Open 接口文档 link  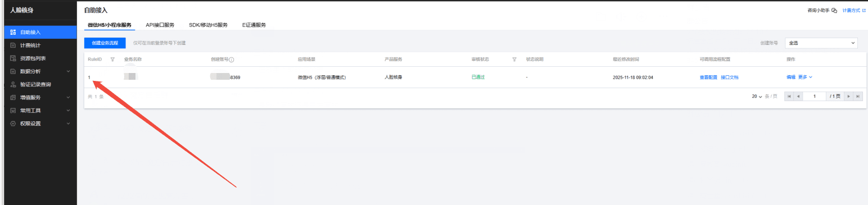coord(730,77)
